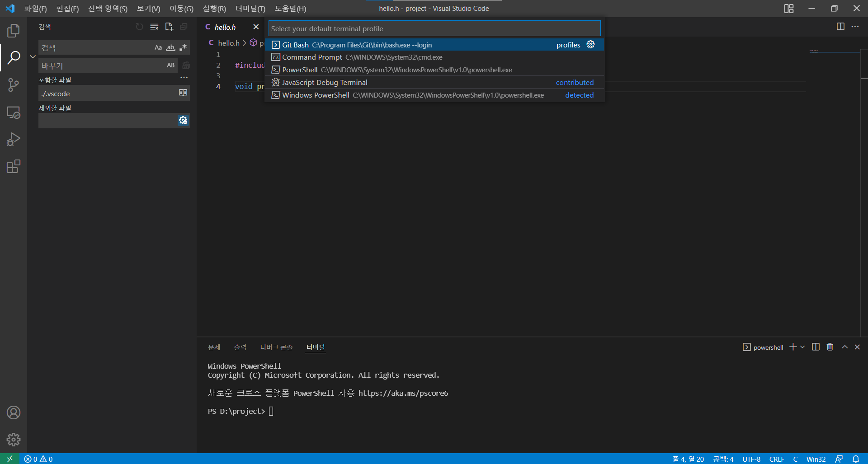The image size is (868, 464).
Task: Choose JavaScript Debug Terminal profile
Action: point(434,83)
